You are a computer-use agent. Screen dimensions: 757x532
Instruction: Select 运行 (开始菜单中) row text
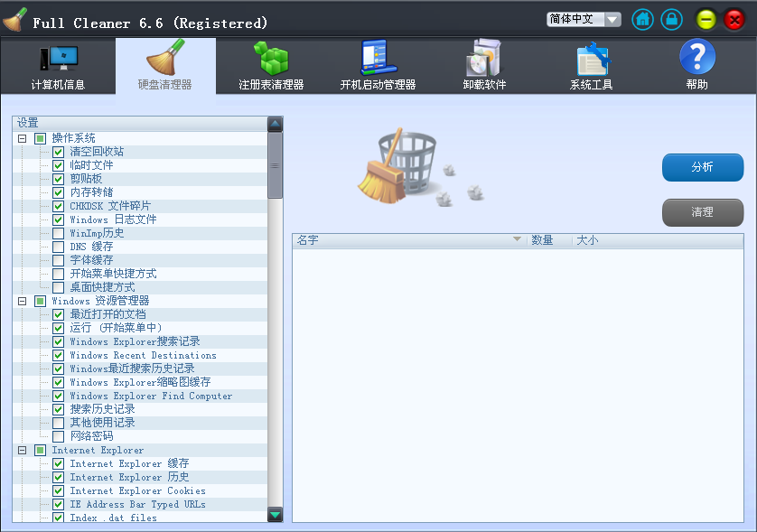116,328
